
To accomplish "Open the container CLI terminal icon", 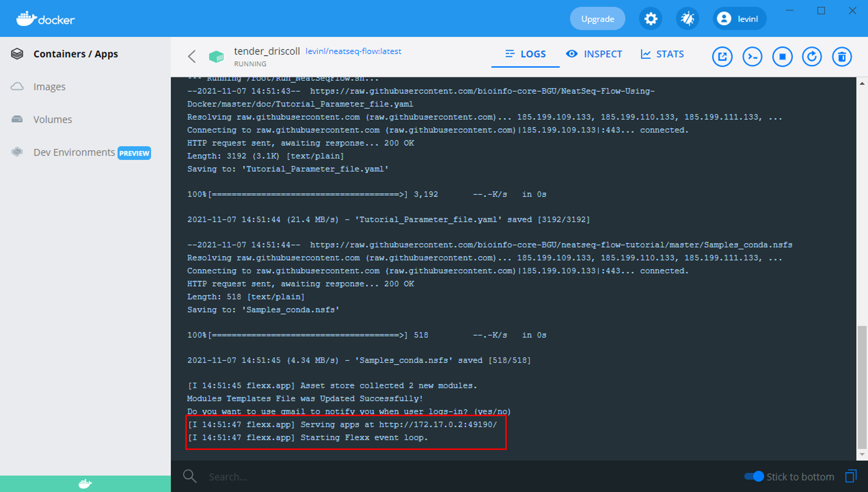I will 752,56.
